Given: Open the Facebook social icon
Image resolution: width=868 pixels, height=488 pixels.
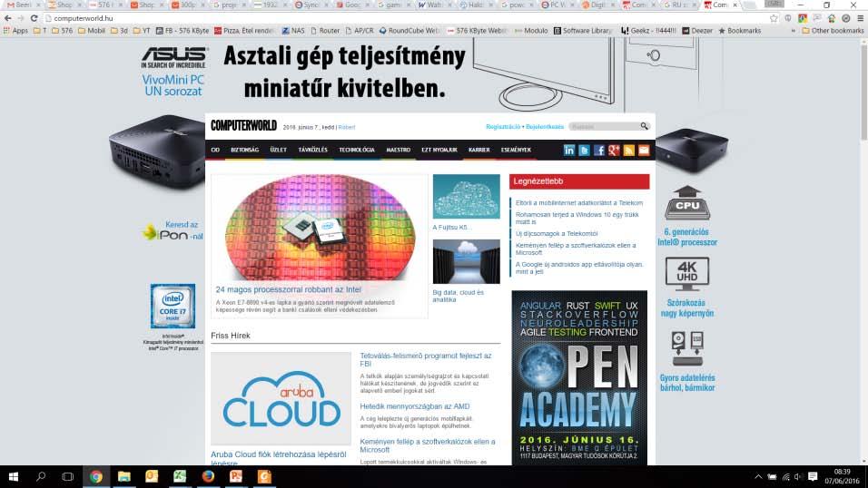Looking at the screenshot, I should (599, 150).
